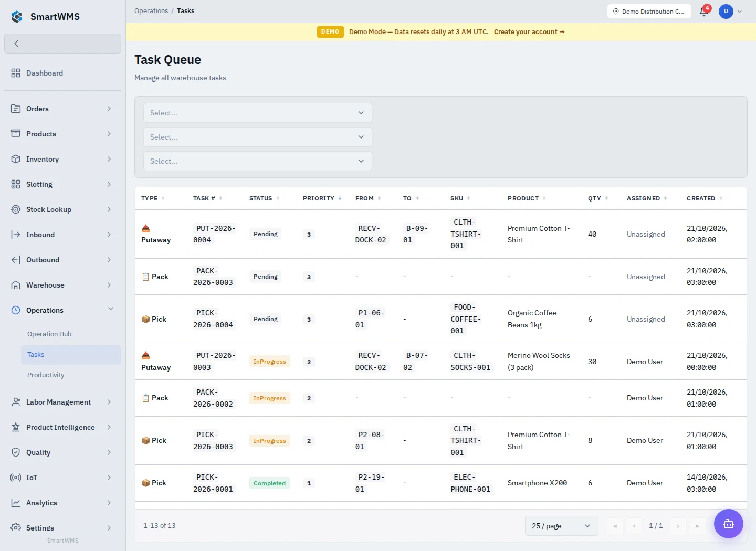756x551 pixels.
Task: Open the Operation Hub menu item
Action: tap(49, 334)
